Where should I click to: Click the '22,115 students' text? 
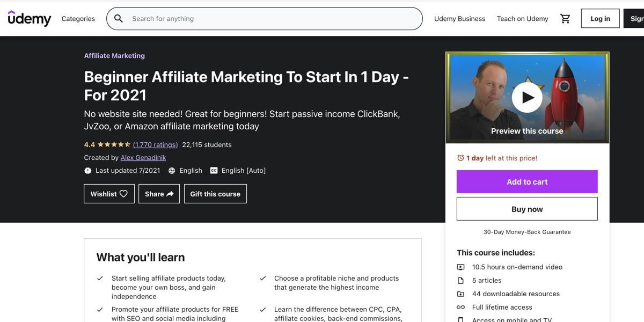(207, 145)
